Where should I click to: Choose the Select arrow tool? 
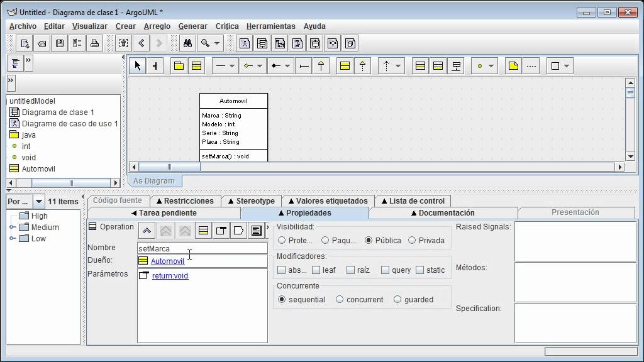coord(138,65)
